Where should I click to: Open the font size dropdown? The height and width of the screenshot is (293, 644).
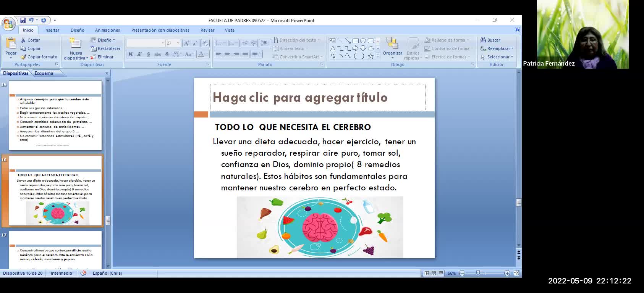click(178, 43)
